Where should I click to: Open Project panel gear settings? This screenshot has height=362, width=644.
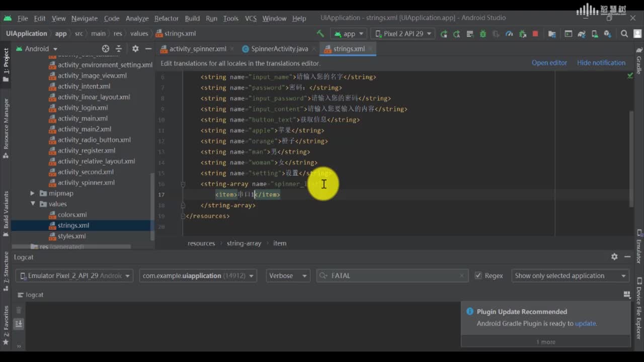tap(135, 49)
